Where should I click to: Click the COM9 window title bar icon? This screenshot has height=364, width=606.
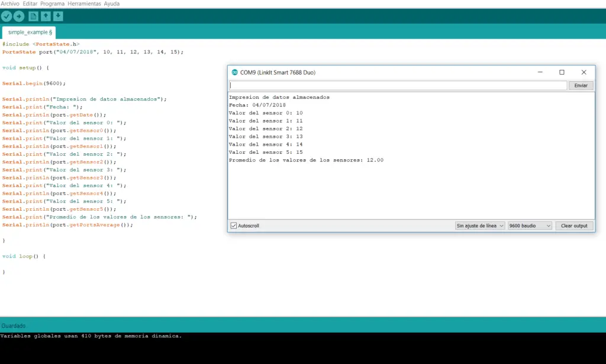234,72
